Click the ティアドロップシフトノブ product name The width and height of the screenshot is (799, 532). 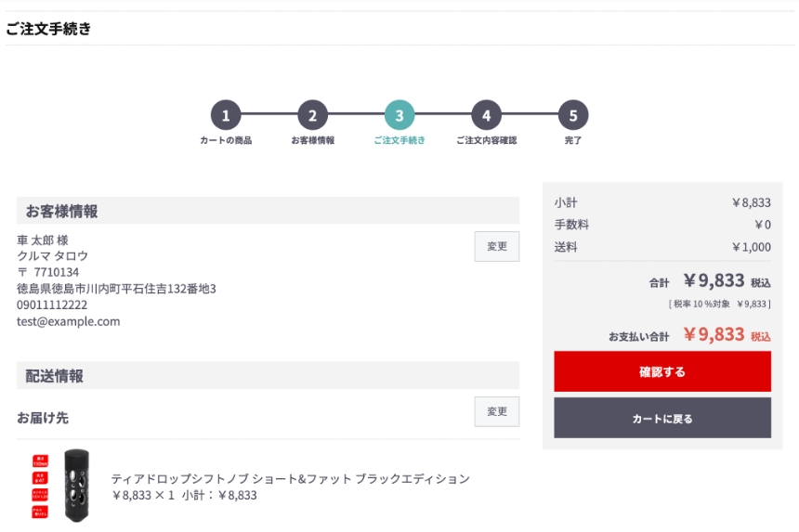click(290, 479)
